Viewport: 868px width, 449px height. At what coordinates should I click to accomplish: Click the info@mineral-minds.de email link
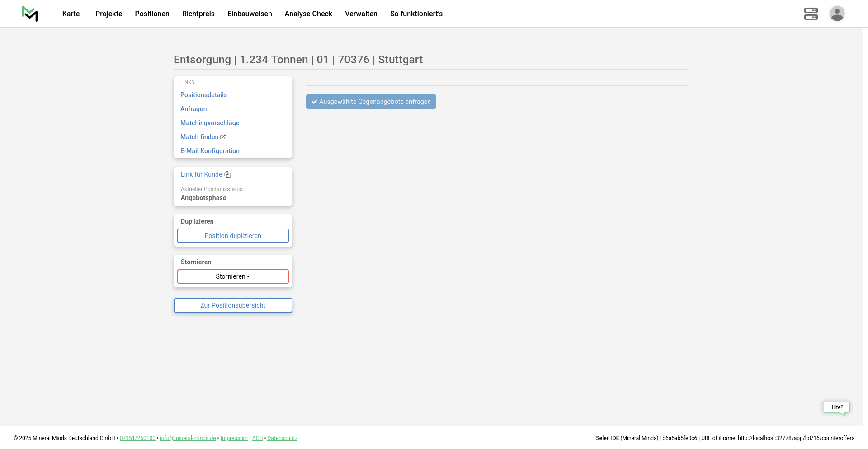188,438
